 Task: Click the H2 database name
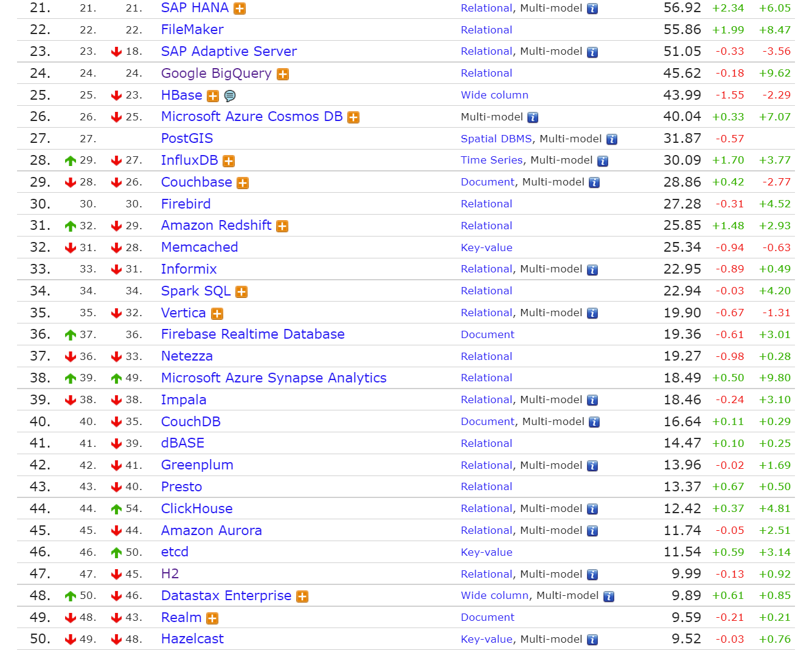[x=170, y=574]
